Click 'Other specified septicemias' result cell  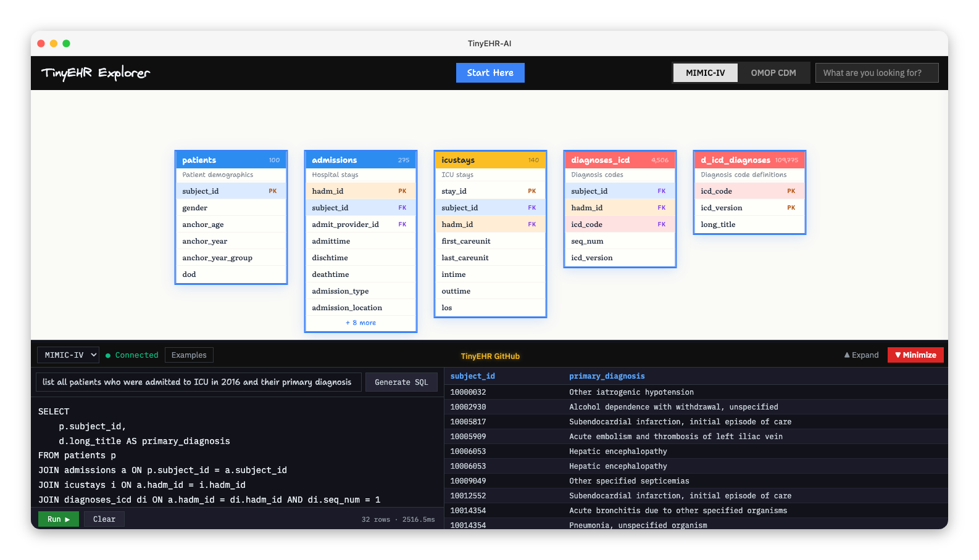tap(629, 481)
